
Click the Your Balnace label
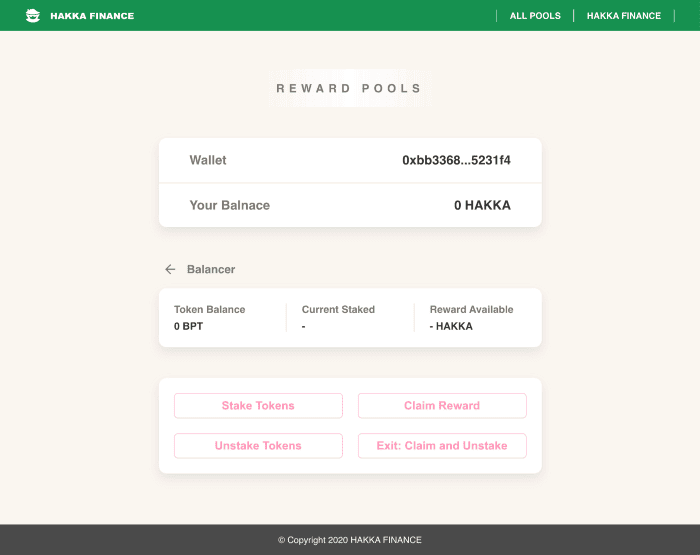pyautogui.click(x=229, y=205)
